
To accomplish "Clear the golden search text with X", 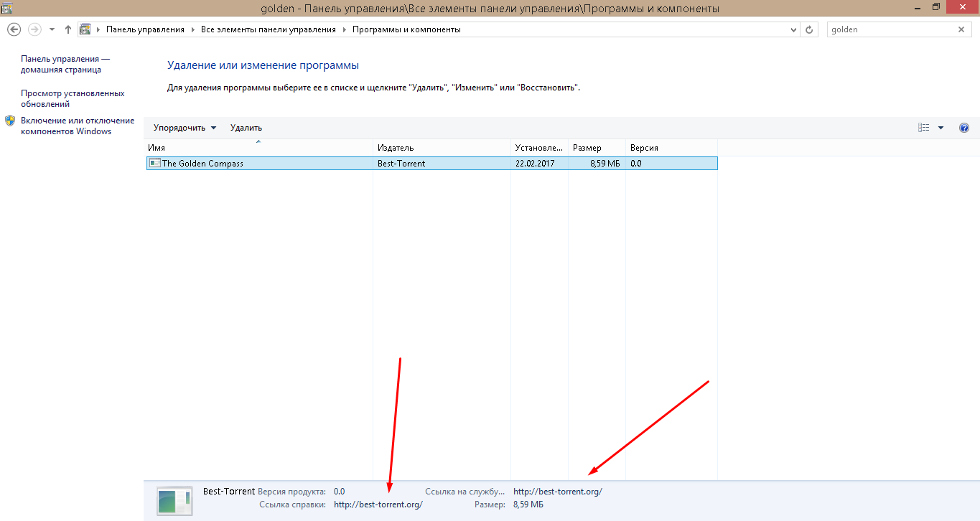I will [961, 29].
